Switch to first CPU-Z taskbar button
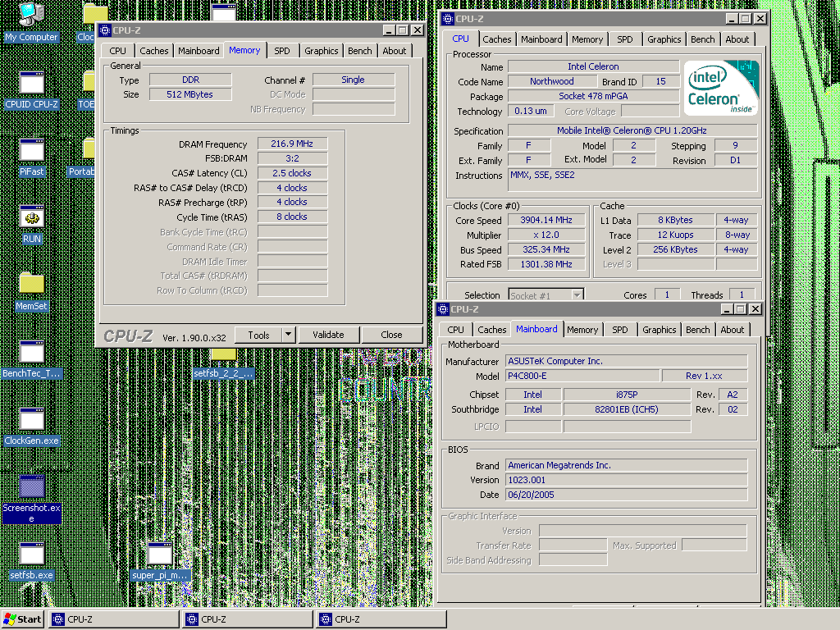 pyautogui.click(x=113, y=619)
